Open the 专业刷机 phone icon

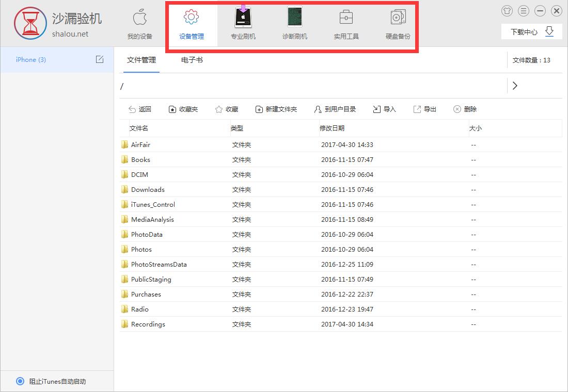point(243,17)
